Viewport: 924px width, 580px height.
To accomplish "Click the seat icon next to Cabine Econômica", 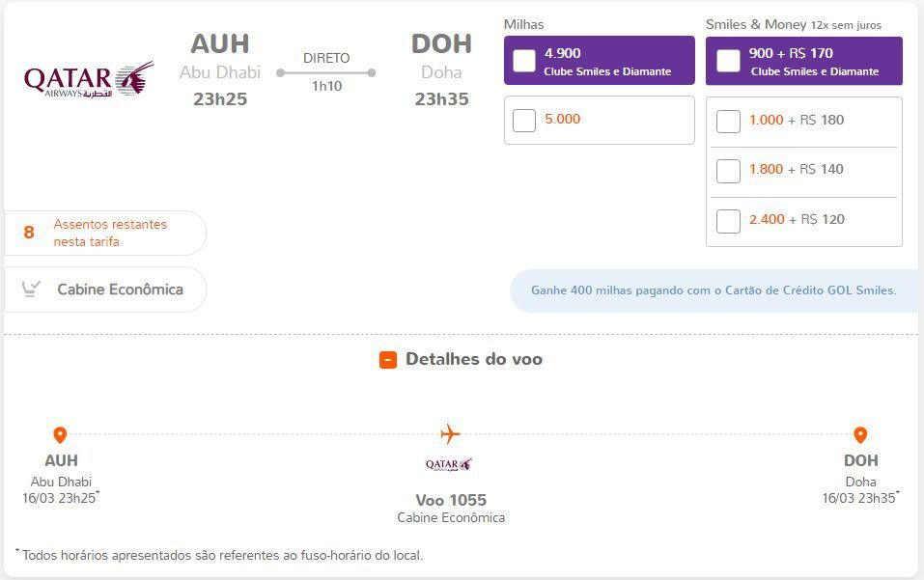I will point(31,289).
